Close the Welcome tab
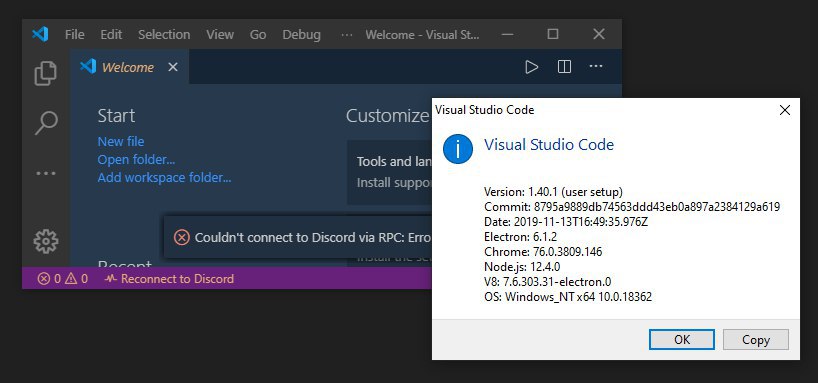The image size is (818, 383). 173,67
